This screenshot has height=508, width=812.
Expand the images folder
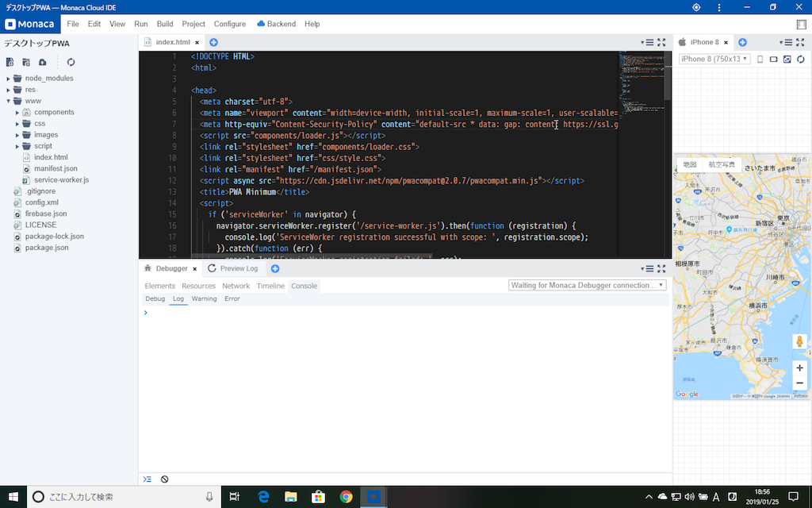tap(17, 135)
